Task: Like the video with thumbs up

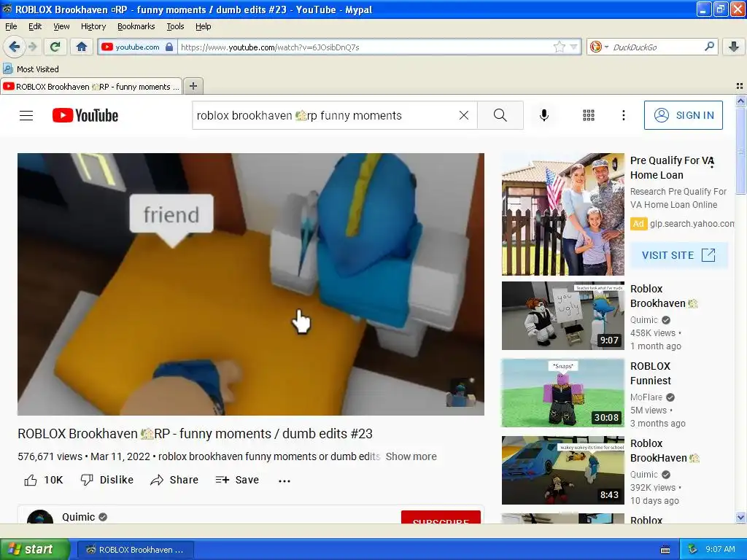Action: coord(43,480)
